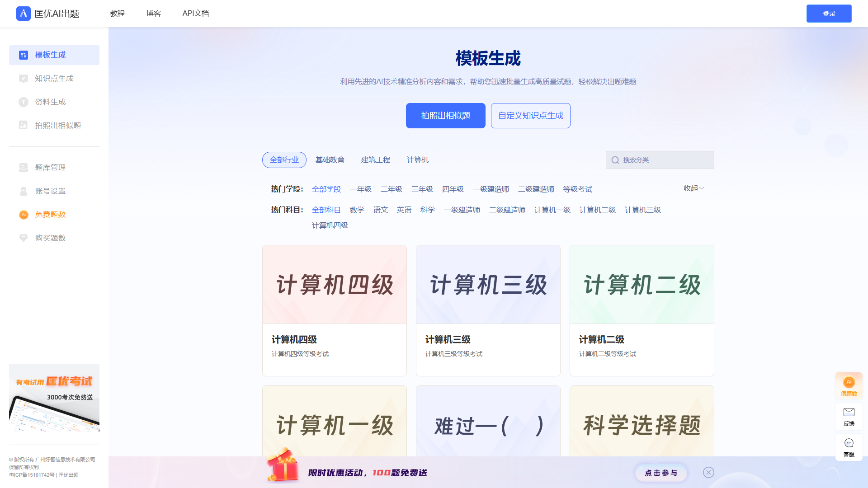Screen dimensions: 868x488
Task: Filter stage by 一年级
Action: pyautogui.click(x=361, y=189)
